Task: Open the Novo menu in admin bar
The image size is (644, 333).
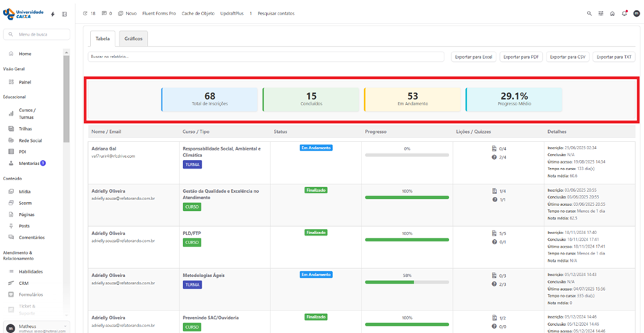Action: 128,13
